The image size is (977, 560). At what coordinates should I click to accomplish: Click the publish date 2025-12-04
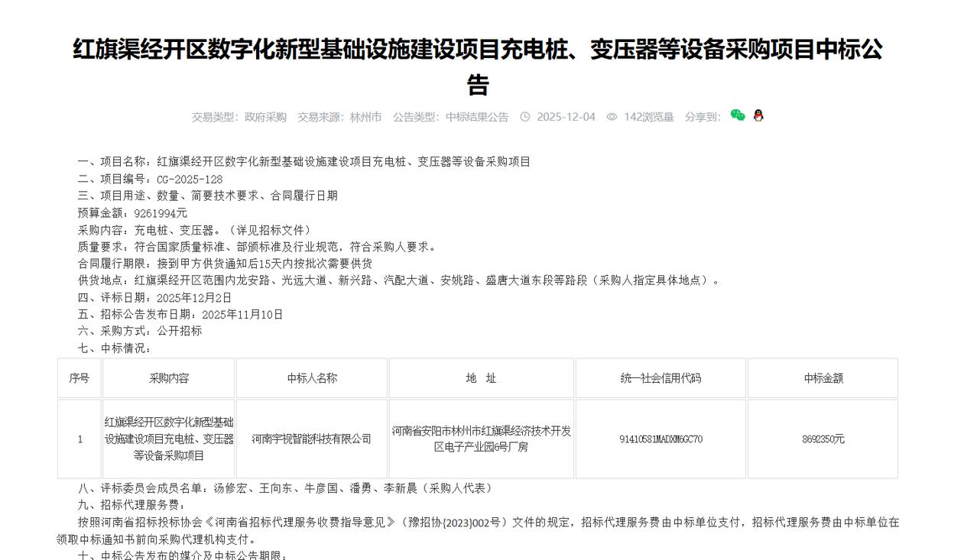point(566,116)
